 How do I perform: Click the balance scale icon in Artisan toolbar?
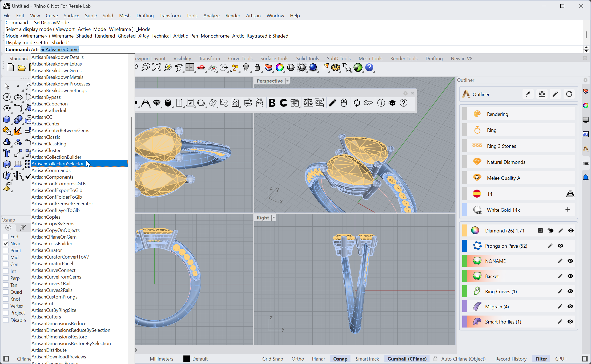click(x=308, y=103)
